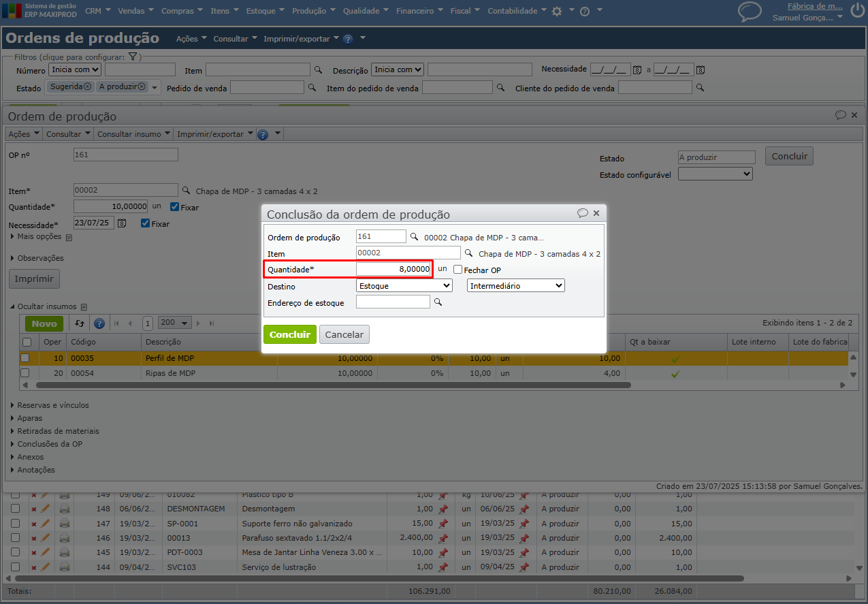Click the Quantidade input field showing 8,00000
This screenshot has width=868, height=604.
(x=394, y=270)
